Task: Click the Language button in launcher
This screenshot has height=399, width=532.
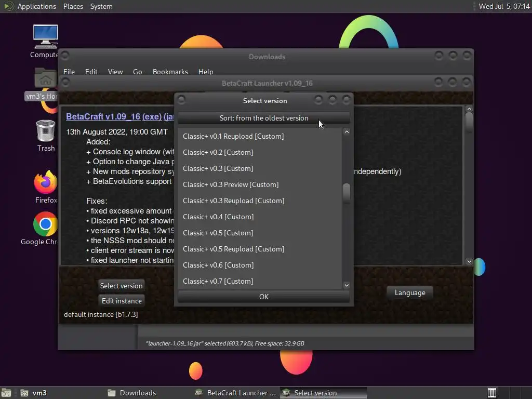Action: tap(410, 292)
